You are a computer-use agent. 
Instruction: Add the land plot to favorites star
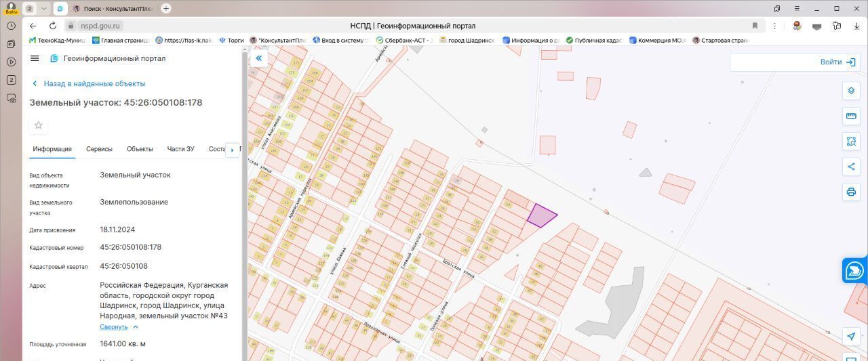(x=39, y=125)
